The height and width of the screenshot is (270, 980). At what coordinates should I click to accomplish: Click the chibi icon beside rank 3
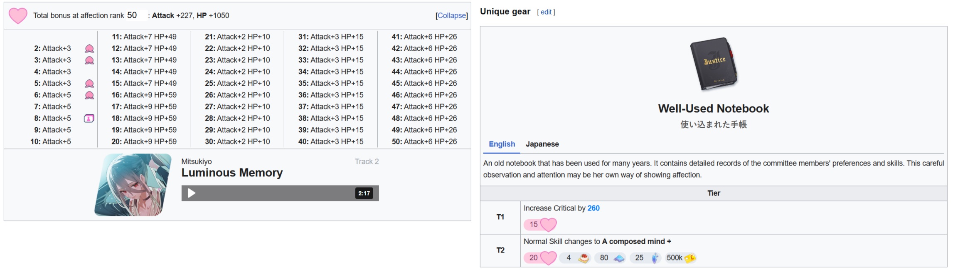89,60
